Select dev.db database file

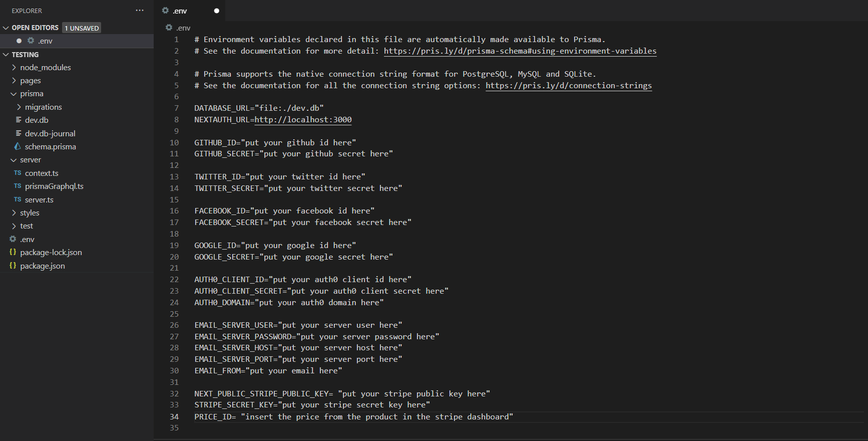(37, 120)
